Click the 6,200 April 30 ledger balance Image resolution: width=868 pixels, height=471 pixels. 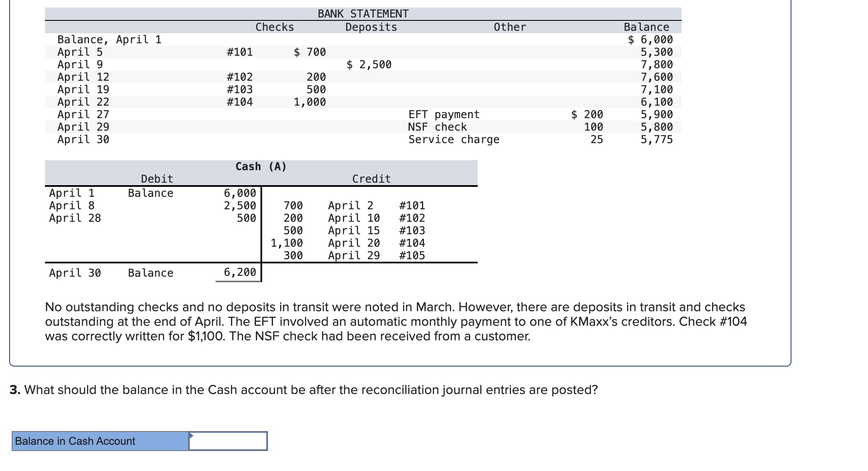(240, 272)
